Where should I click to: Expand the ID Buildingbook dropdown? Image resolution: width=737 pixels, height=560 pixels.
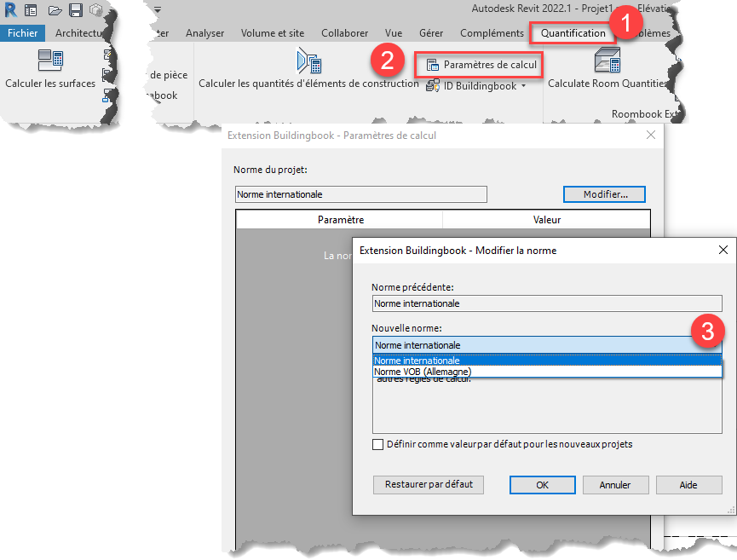(523, 86)
